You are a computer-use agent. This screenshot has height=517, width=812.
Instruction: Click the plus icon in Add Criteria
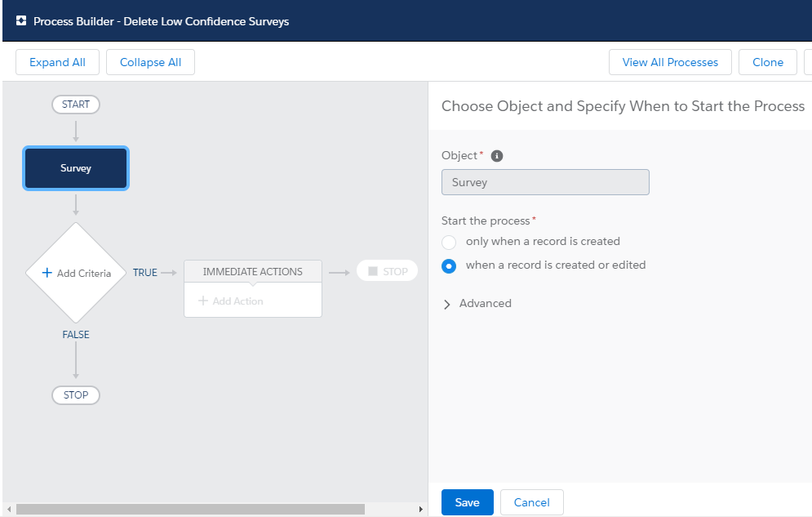(x=47, y=273)
